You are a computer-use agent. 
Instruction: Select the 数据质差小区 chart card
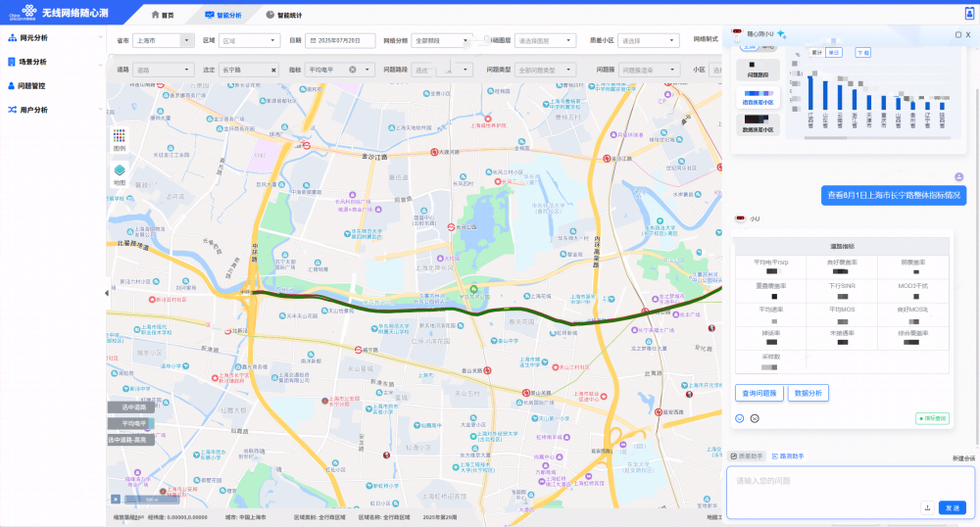tap(758, 124)
